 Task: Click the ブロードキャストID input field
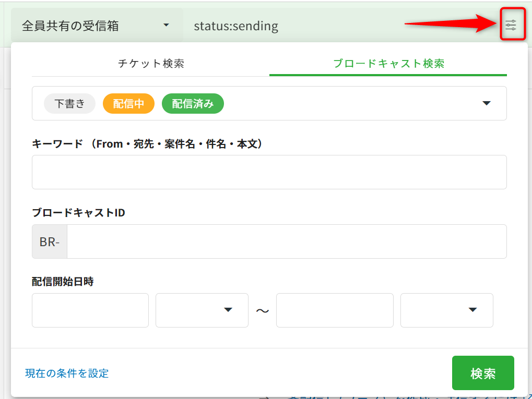pyautogui.click(x=287, y=241)
